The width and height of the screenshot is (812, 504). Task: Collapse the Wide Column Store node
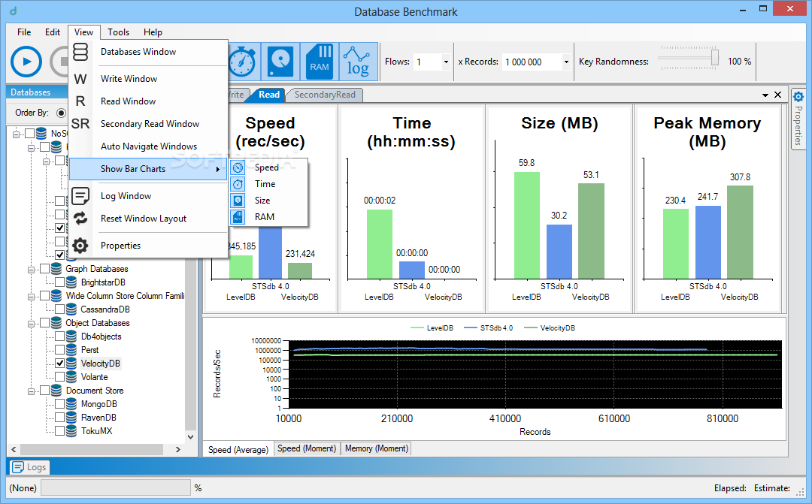[x=31, y=297]
